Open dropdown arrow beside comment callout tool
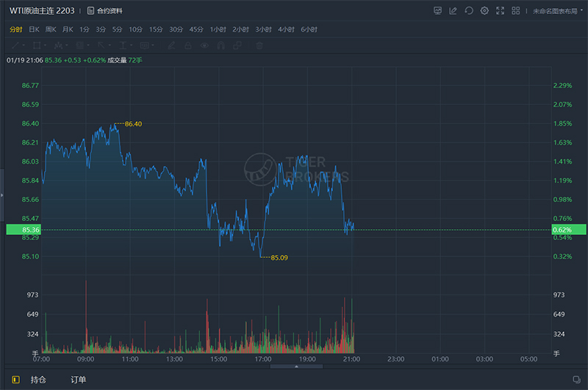 (x=153, y=46)
